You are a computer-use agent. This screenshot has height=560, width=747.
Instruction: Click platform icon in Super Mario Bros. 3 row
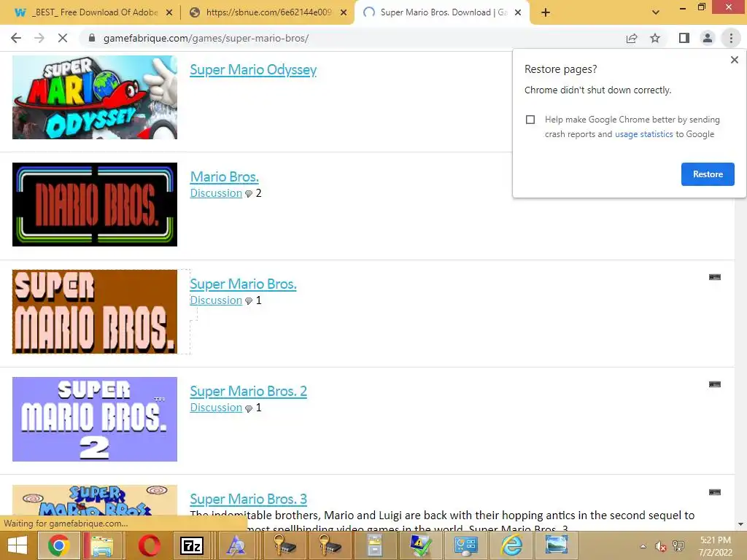pos(715,492)
